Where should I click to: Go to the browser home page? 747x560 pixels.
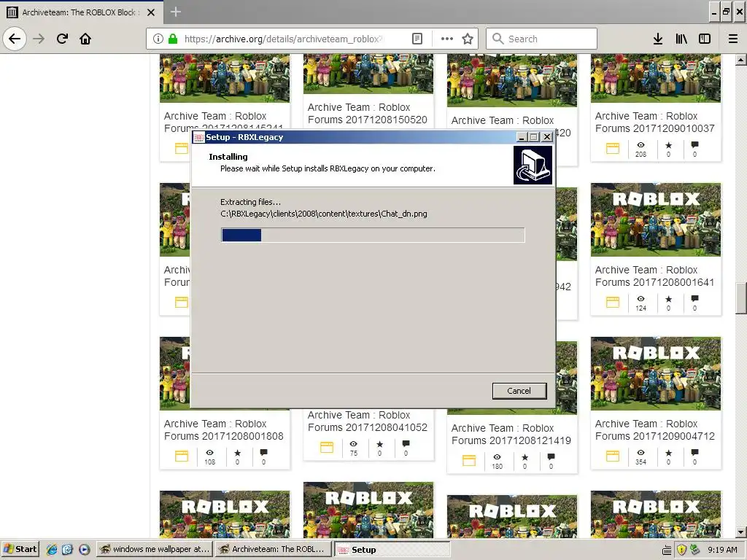tap(85, 39)
